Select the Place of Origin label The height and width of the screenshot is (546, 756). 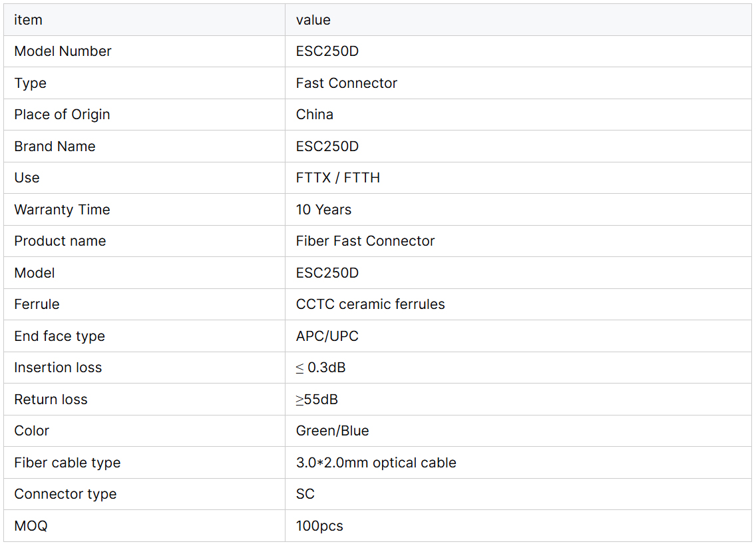tap(62, 115)
